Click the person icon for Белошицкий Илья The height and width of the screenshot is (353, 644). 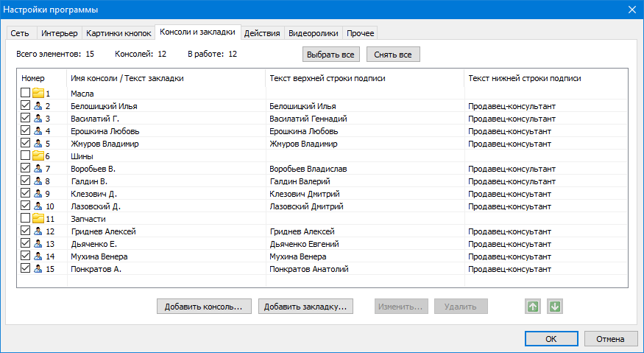pos(38,106)
